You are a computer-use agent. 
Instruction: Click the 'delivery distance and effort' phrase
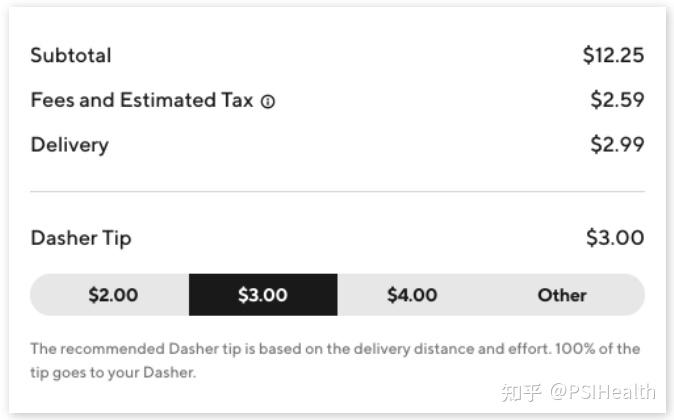[445, 349]
